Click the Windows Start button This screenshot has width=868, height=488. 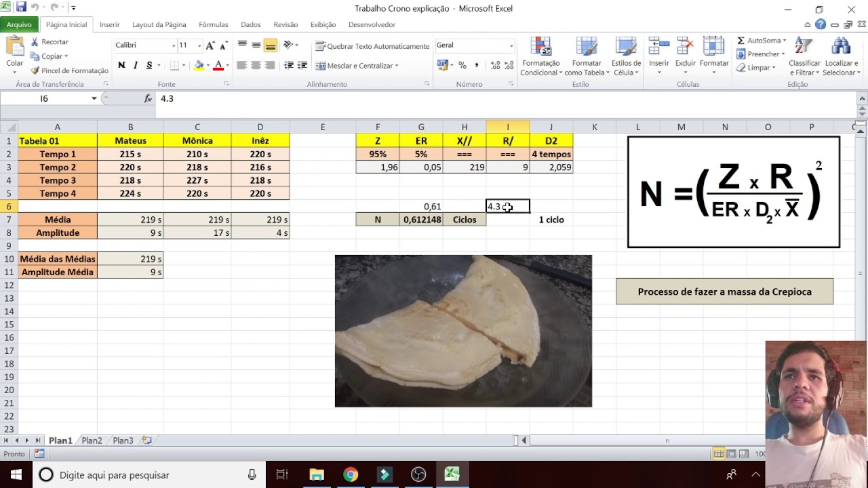point(16,474)
